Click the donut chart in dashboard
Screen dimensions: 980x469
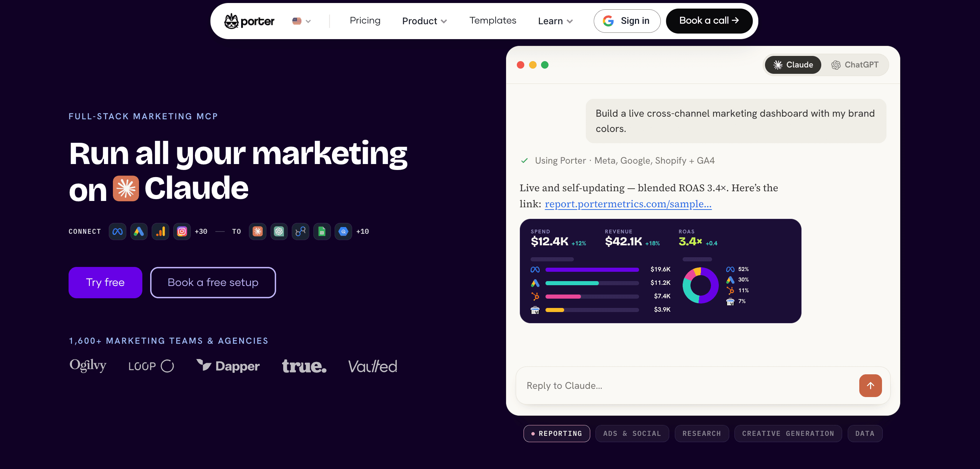(700, 285)
